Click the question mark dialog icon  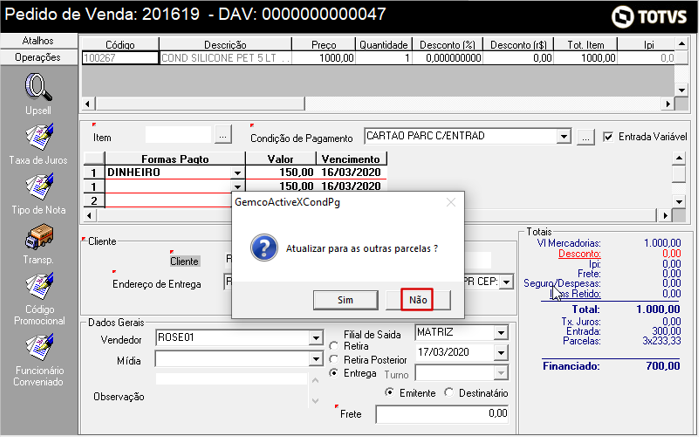[264, 248]
